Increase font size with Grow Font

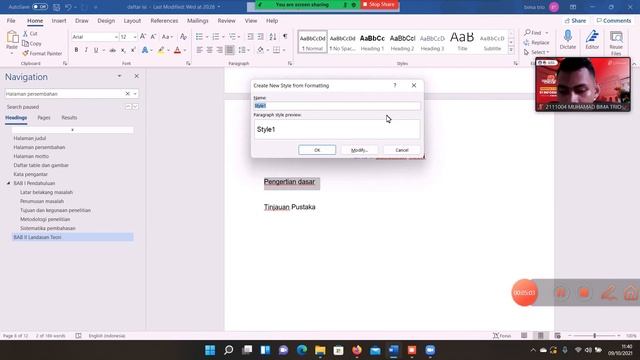[x=143, y=37]
